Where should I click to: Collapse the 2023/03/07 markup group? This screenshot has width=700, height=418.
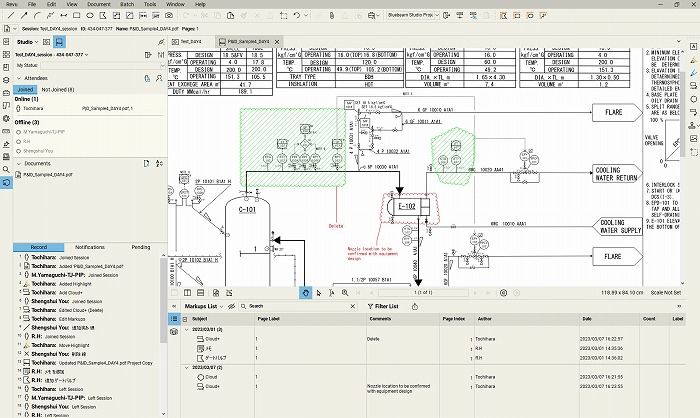click(x=187, y=368)
